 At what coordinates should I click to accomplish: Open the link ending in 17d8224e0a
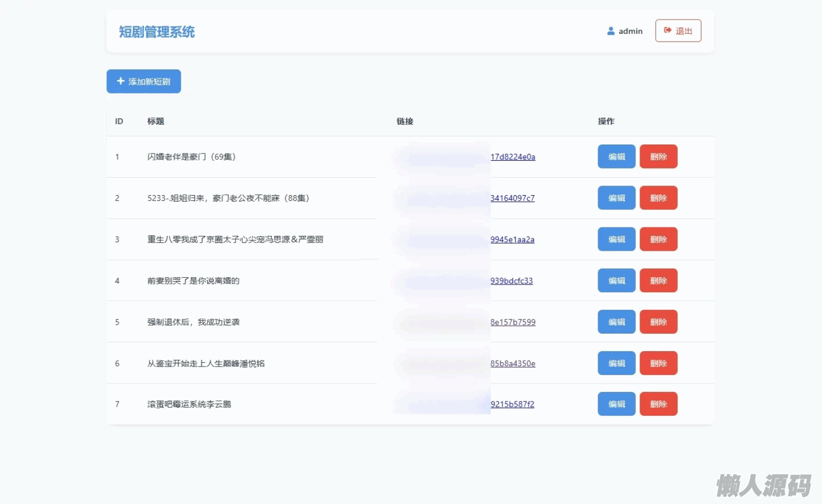coord(513,157)
